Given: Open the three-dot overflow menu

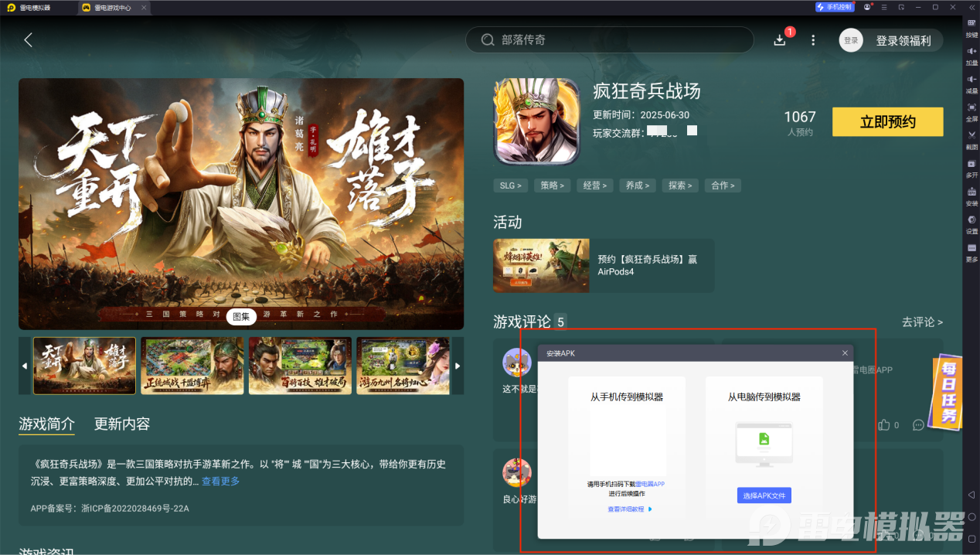Looking at the screenshot, I should pyautogui.click(x=813, y=40).
